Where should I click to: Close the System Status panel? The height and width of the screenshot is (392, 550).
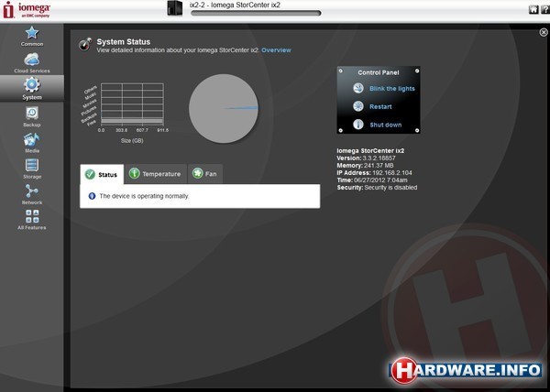[x=544, y=32]
